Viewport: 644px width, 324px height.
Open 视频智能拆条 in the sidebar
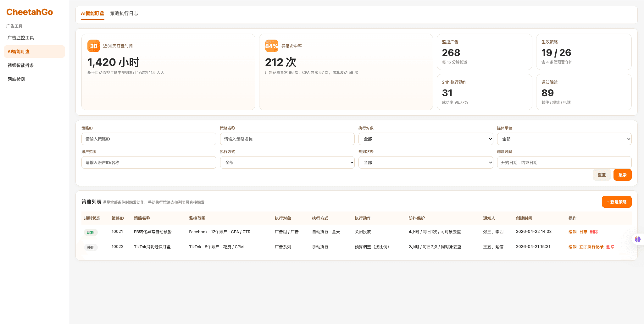pyautogui.click(x=34, y=65)
